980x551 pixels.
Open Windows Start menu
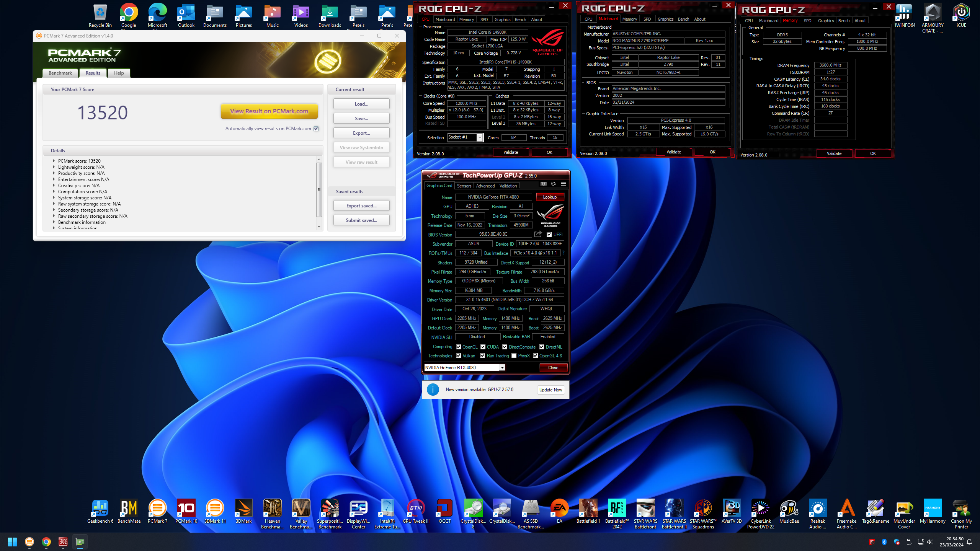point(12,542)
